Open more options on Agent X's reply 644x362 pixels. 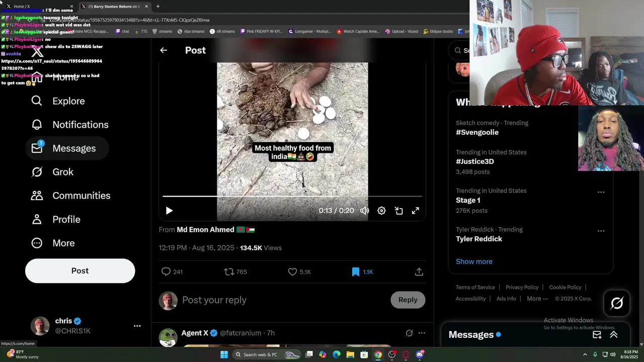(422, 333)
